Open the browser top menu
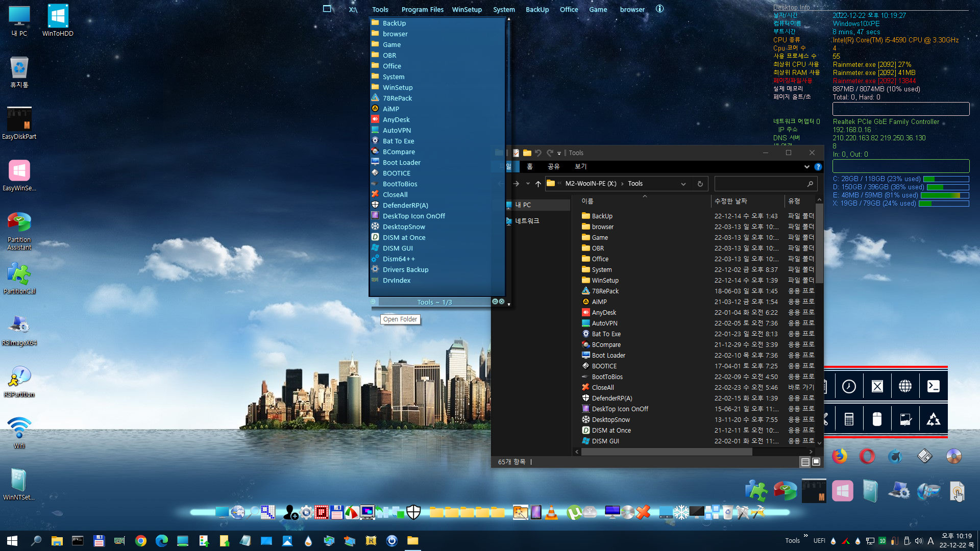 click(x=632, y=9)
